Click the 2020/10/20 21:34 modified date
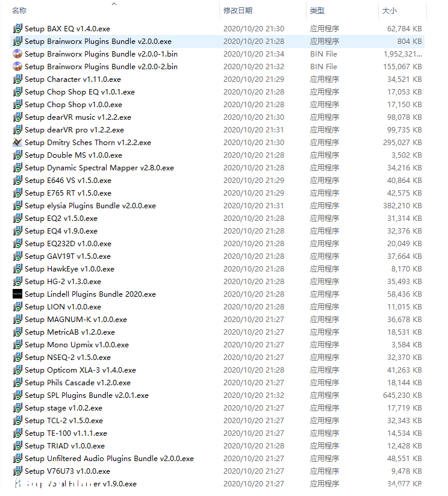The width and height of the screenshot is (448, 496). pos(254,54)
